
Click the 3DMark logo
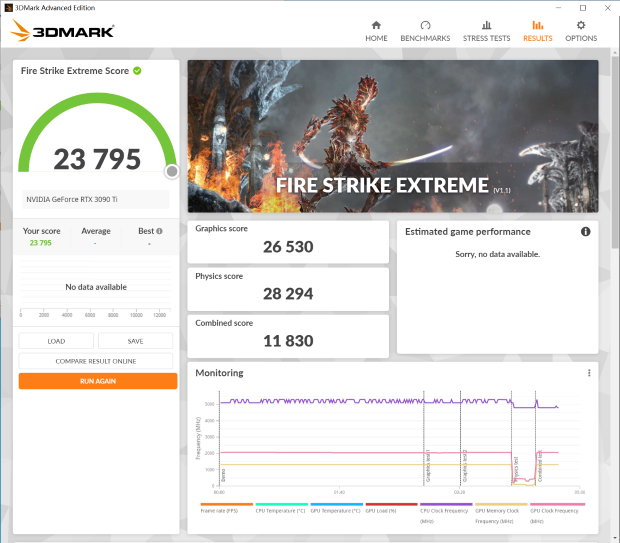coord(62,30)
